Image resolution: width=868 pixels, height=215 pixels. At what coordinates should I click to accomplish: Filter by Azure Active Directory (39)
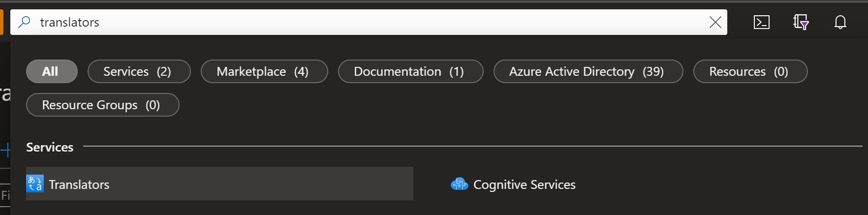588,71
